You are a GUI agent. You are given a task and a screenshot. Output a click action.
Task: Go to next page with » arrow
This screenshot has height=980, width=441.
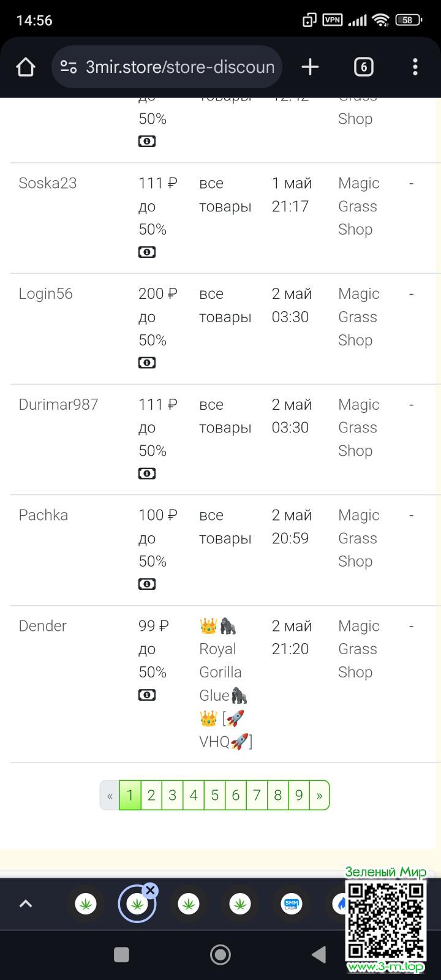319,795
